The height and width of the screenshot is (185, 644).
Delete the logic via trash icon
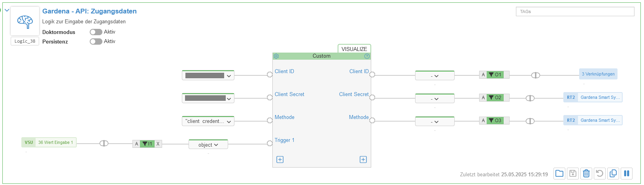click(586, 174)
